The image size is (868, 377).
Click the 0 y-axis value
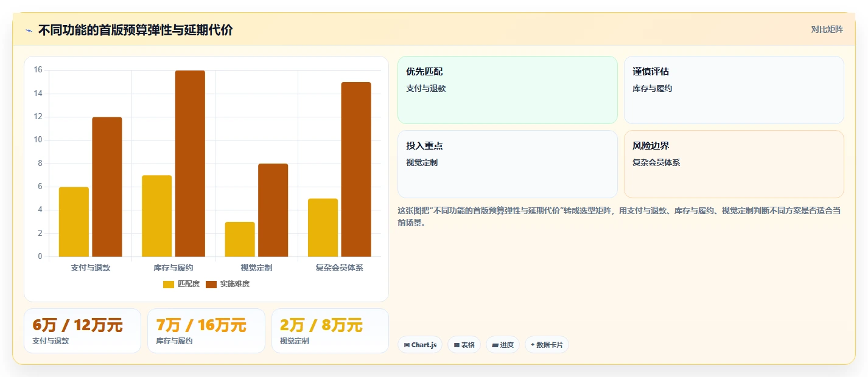click(40, 257)
